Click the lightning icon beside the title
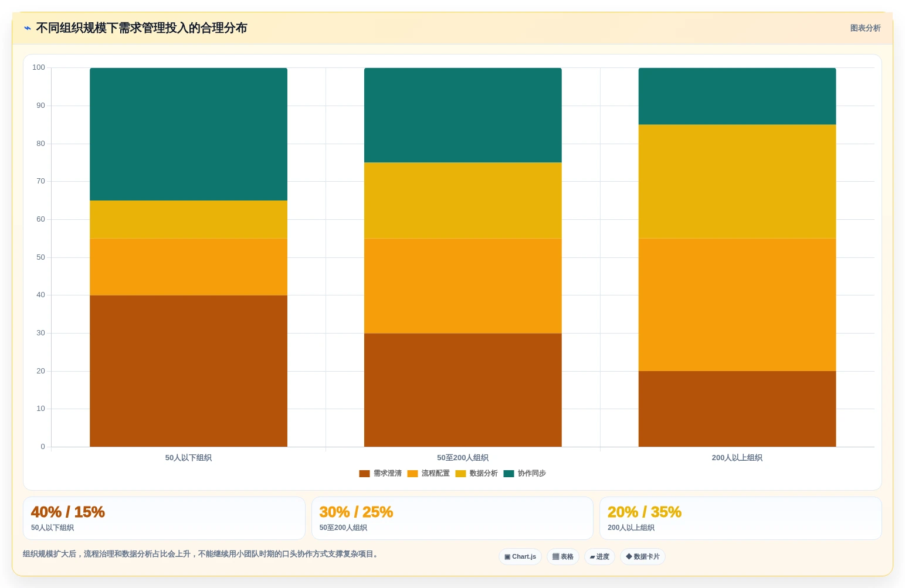Image resolution: width=905 pixels, height=588 pixels. pyautogui.click(x=28, y=28)
